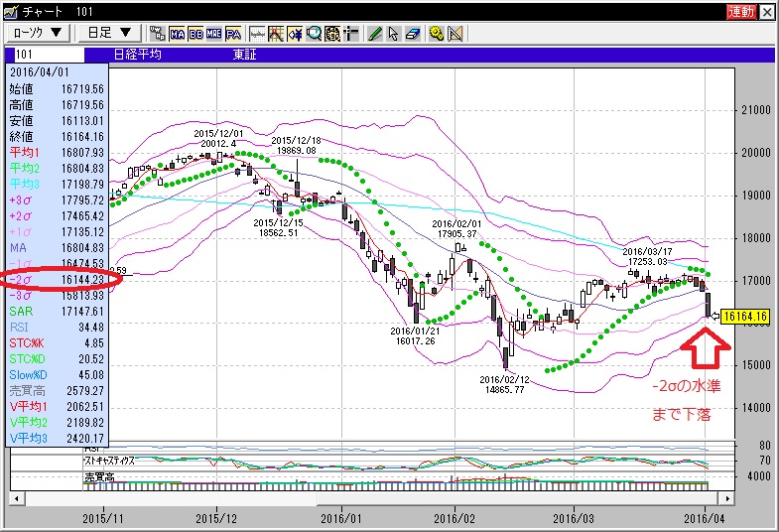Screen dimensions: 779x532
Task: Select the green pencil draw tool
Action: click(375, 34)
